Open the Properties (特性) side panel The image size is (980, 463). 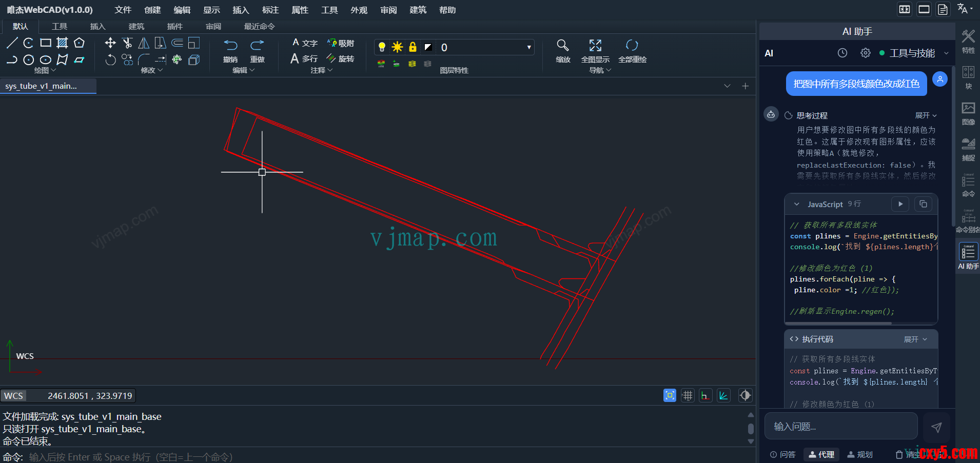tap(968, 42)
